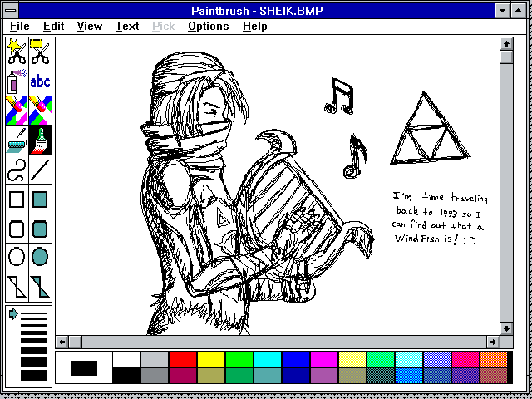This screenshot has width=532, height=399.
Task: Maximize the Paintbrush window
Action: tap(519, 11)
